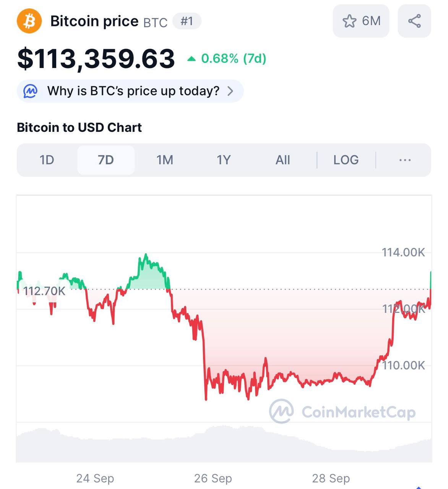Tap the share icon button
This screenshot has height=489, width=448.
click(x=414, y=21)
